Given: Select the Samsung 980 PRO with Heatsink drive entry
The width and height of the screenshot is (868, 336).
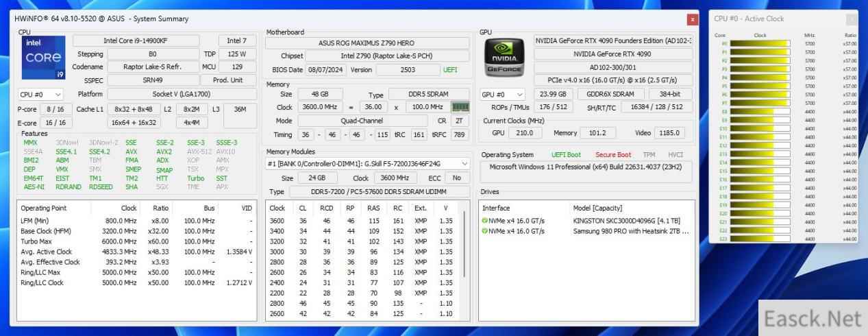Looking at the screenshot, I should 586,231.
